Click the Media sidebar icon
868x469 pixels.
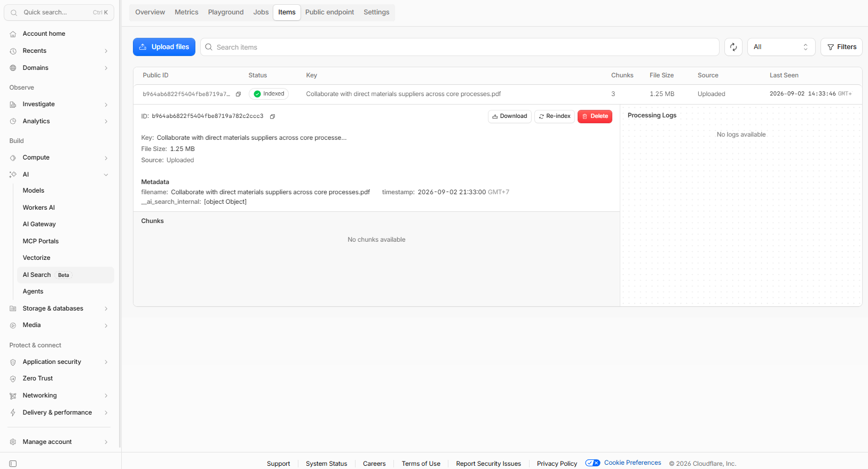coord(13,325)
